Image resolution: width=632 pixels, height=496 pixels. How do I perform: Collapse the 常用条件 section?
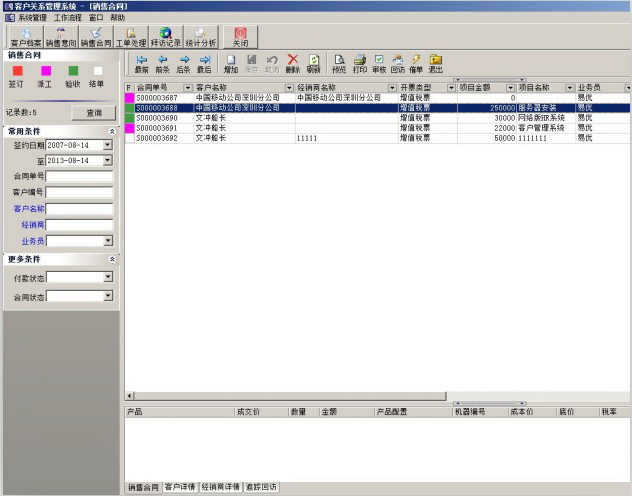111,131
